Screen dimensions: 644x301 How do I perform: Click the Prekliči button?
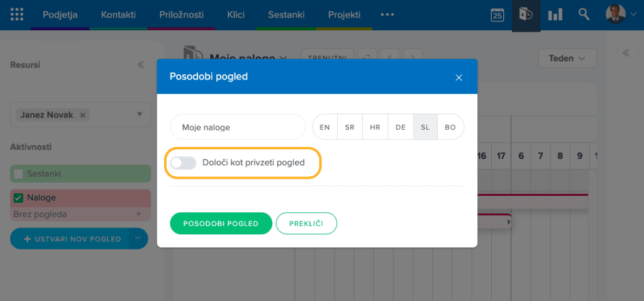(x=306, y=224)
